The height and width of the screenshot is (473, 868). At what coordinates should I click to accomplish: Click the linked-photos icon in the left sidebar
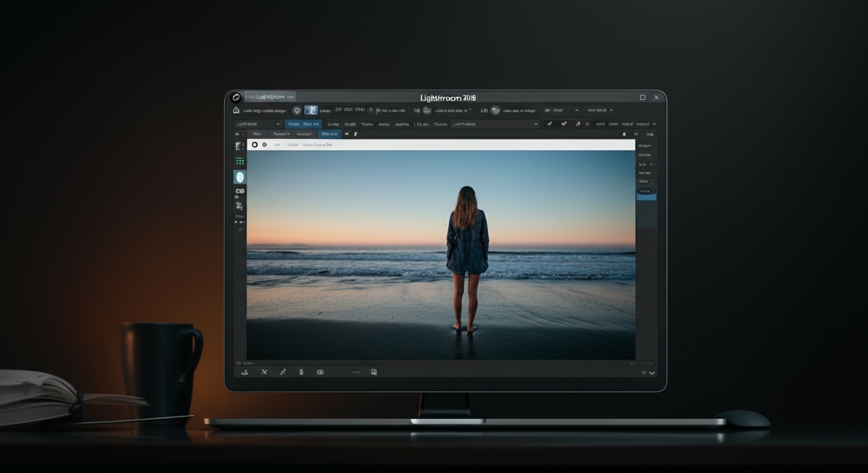click(x=239, y=190)
